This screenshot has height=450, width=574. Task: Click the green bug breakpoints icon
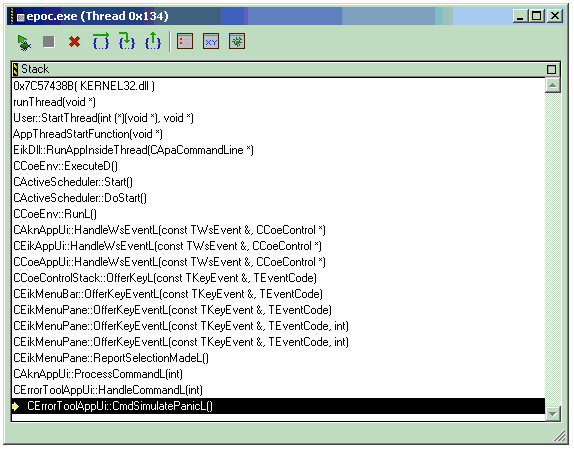pyautogui.click(x=237, y=41)
